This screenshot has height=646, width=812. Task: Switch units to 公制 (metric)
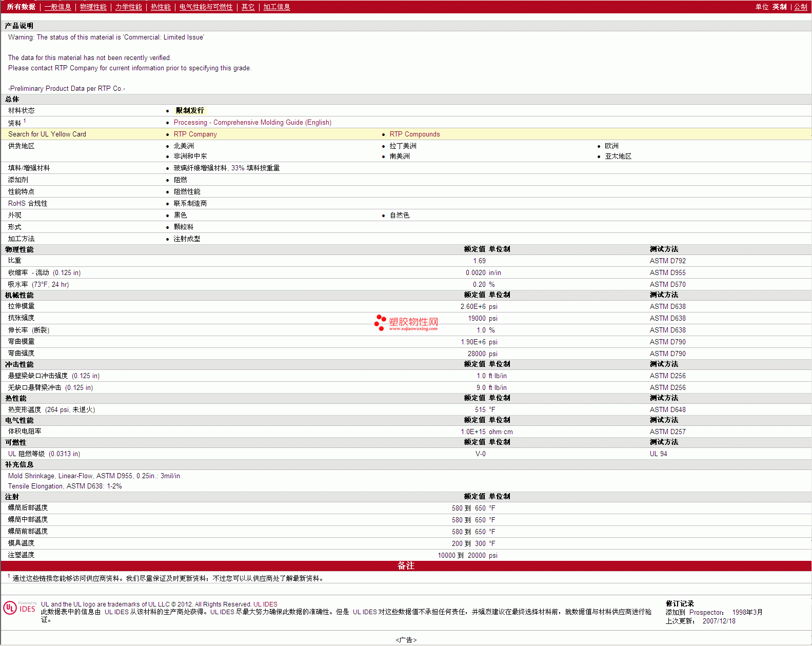pyautogui.click(x=800, y=7)
